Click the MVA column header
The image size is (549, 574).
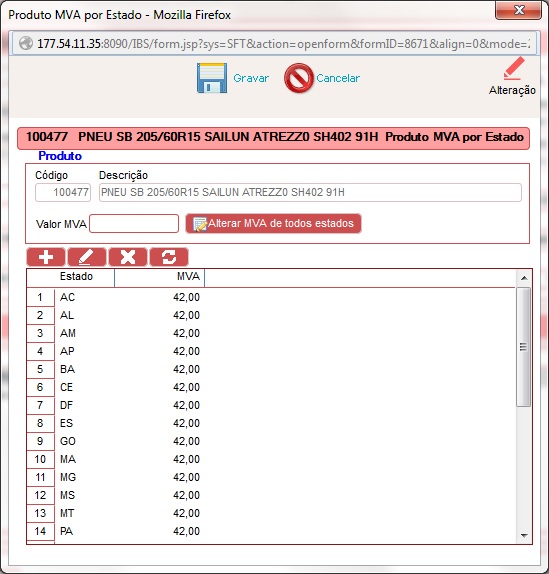pos(160,276)
